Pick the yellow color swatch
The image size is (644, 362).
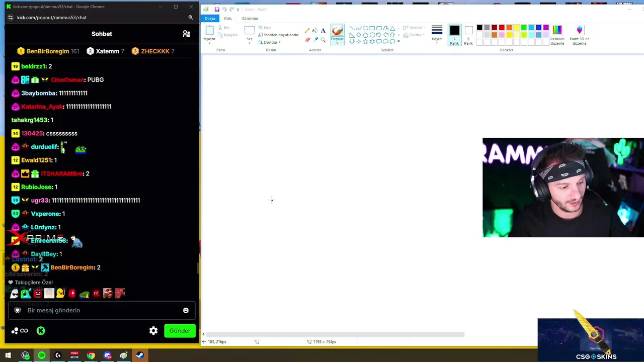(516, 28)
